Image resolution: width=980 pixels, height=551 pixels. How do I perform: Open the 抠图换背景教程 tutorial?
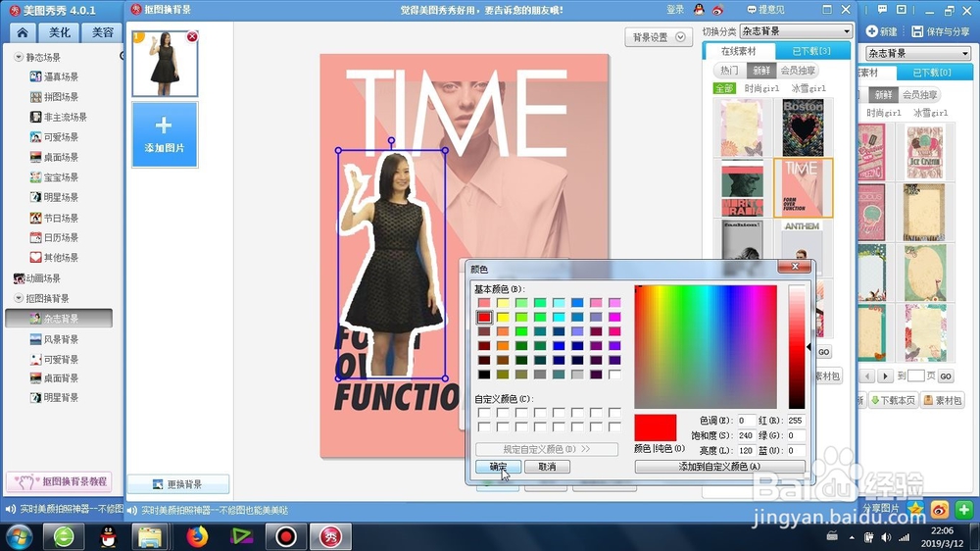pos(60,481)
